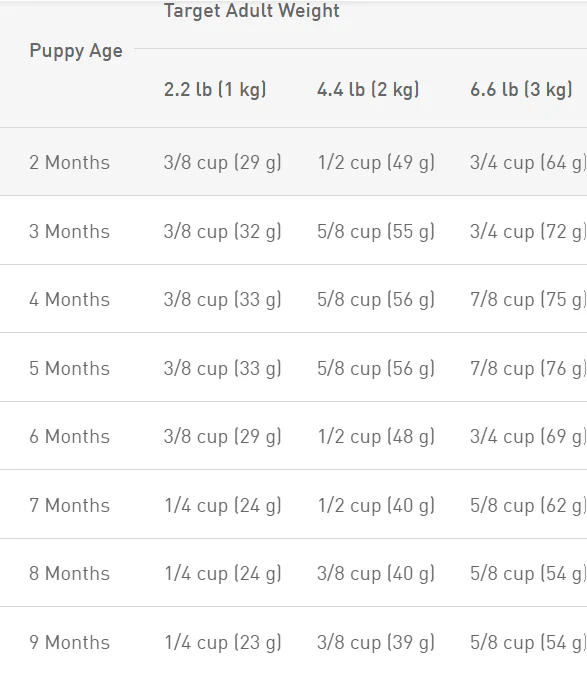
Task: Click the 7 Months row label
Action: [x=70, y=505]
